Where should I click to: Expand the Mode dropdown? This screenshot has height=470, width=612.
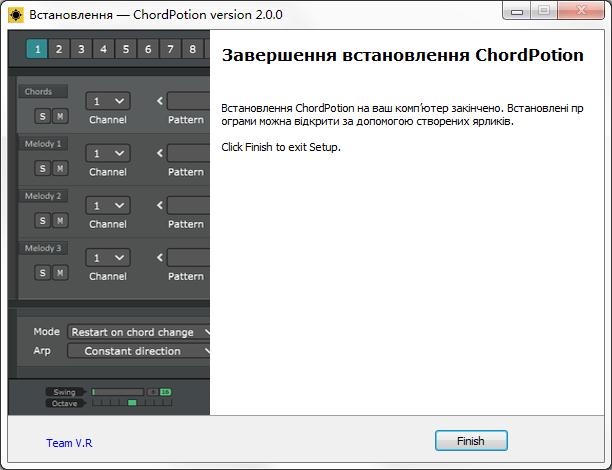tap(139, 332)
